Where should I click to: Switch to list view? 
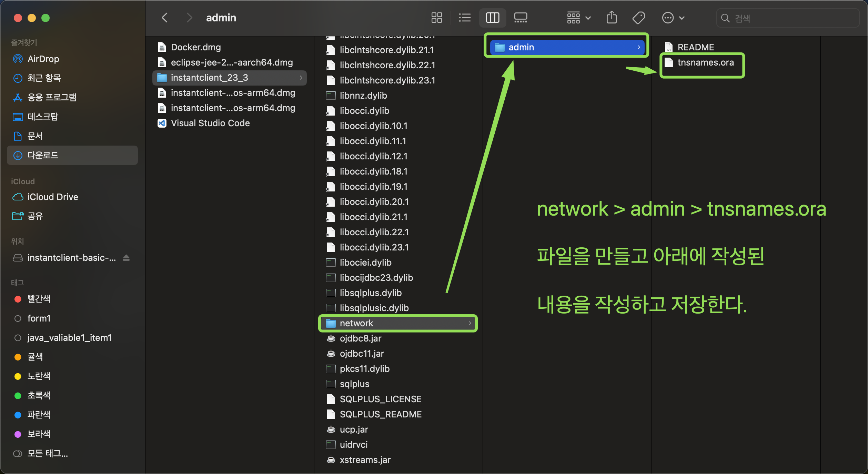point(465,18)
